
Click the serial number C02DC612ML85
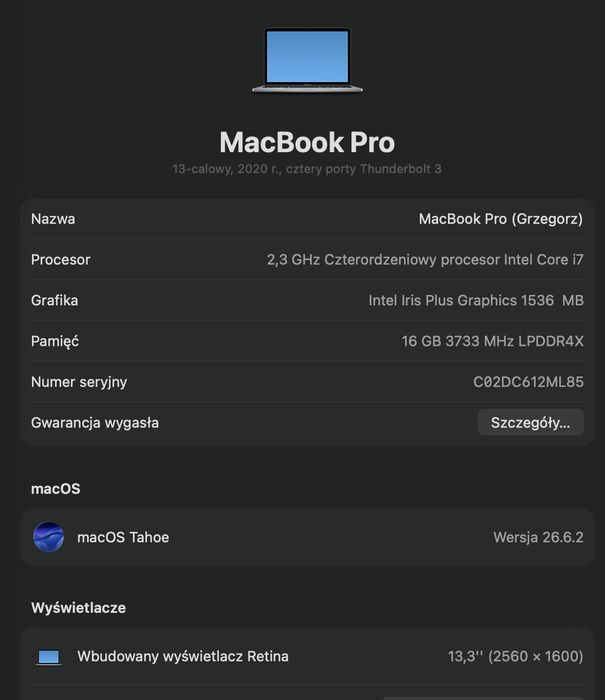click(x=528, y=382)
